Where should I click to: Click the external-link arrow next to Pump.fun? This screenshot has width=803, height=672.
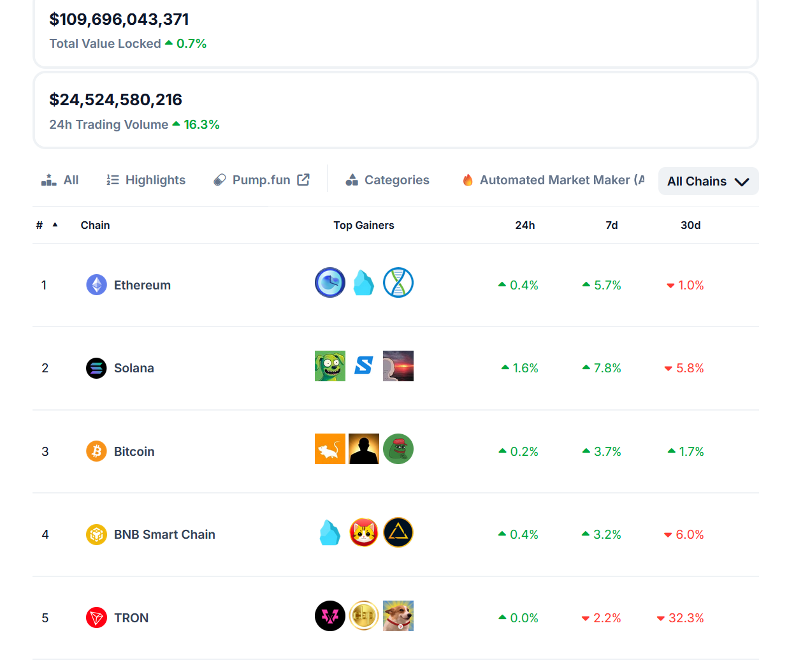[x=301, y=179]
